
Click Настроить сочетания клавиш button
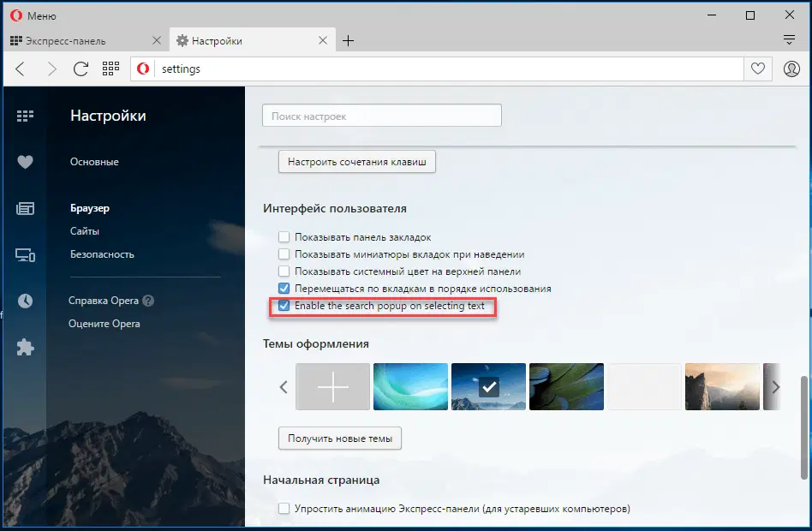(357, 162)
